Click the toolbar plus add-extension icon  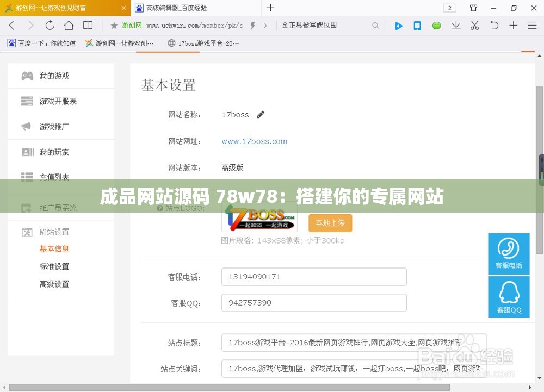click(513, 26)
